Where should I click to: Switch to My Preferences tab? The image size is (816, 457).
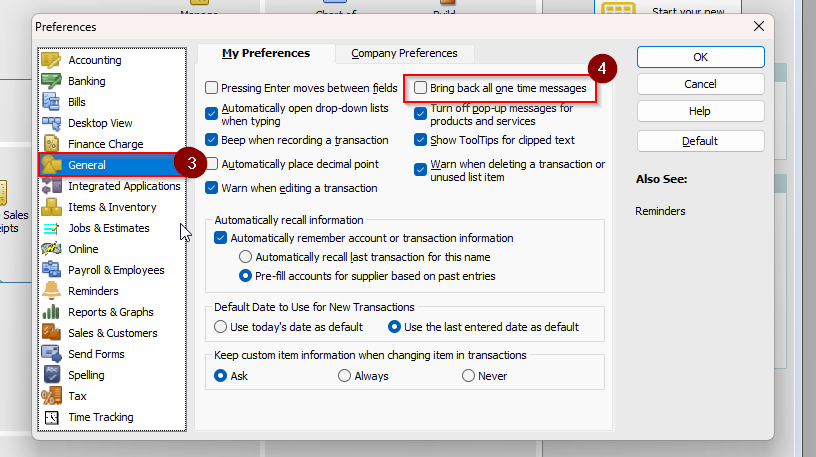tap(266, 53)
